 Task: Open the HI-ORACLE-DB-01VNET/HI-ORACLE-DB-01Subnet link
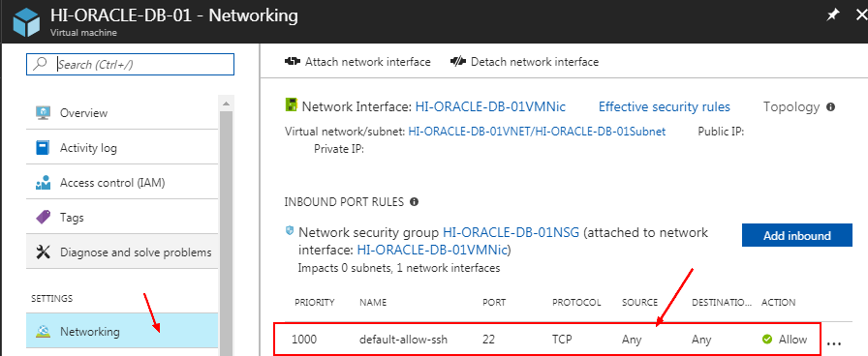point(537,132)
